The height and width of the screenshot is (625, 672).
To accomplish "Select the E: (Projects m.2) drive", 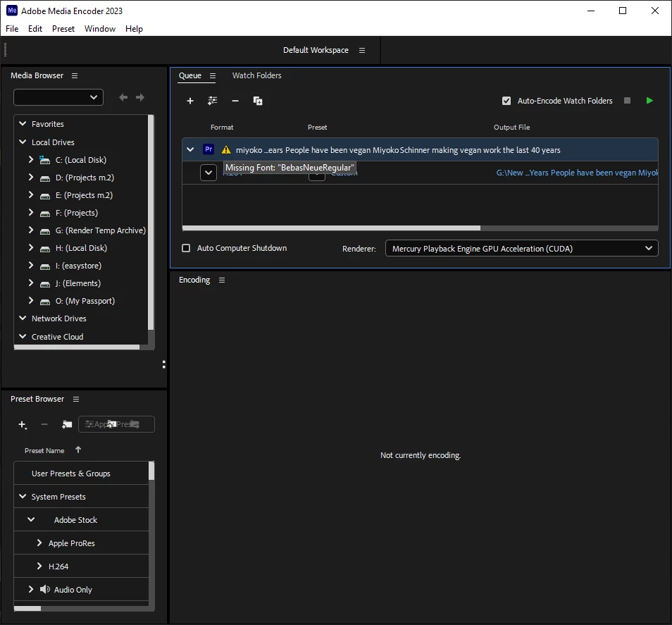I will [84, 195].
